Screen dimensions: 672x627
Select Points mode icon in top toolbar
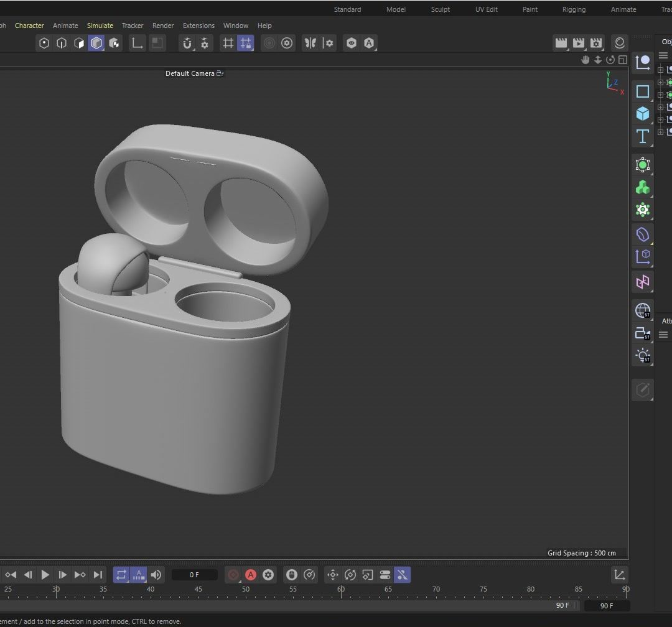44,43
